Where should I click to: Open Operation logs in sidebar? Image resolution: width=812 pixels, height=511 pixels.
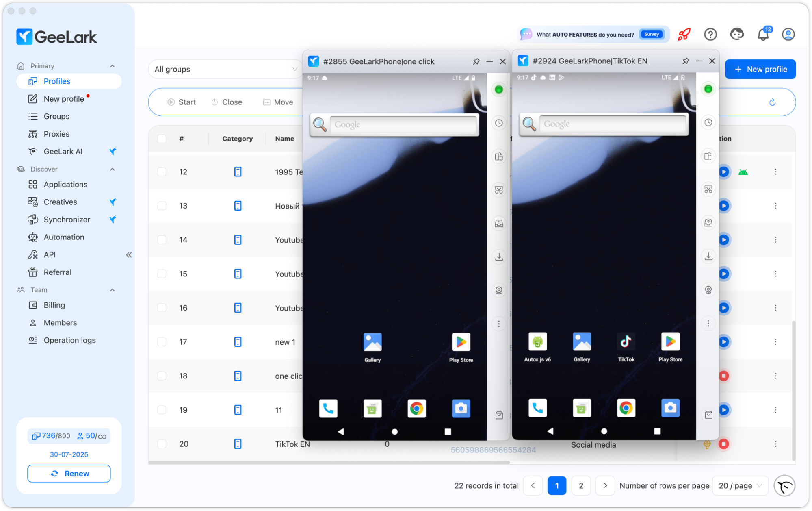pos(69,340)
